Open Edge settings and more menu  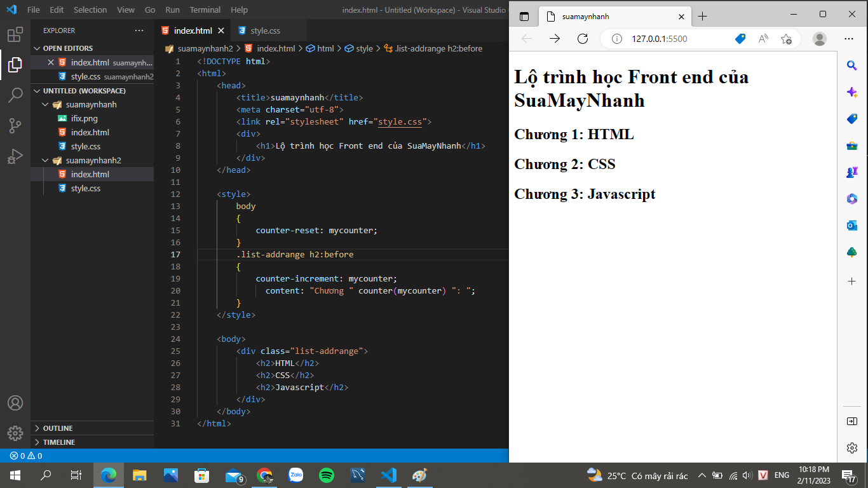[x=849, y=39]
